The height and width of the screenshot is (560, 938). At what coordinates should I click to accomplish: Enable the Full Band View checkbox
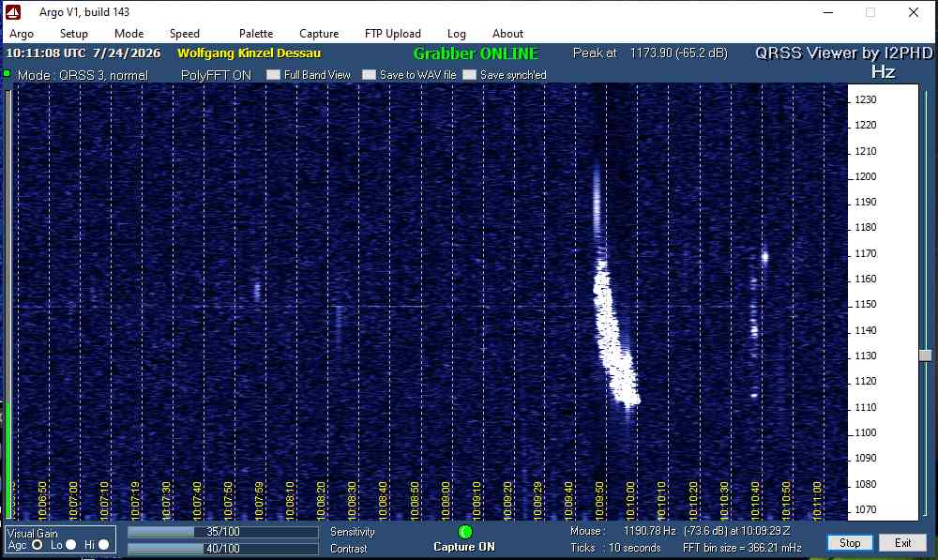tap(273, 75)
